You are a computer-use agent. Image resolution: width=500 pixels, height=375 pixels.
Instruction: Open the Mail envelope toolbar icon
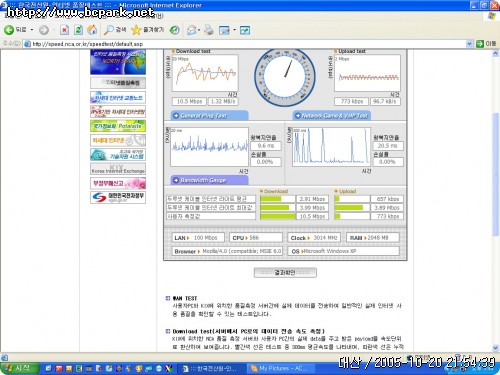coord(191,30)
